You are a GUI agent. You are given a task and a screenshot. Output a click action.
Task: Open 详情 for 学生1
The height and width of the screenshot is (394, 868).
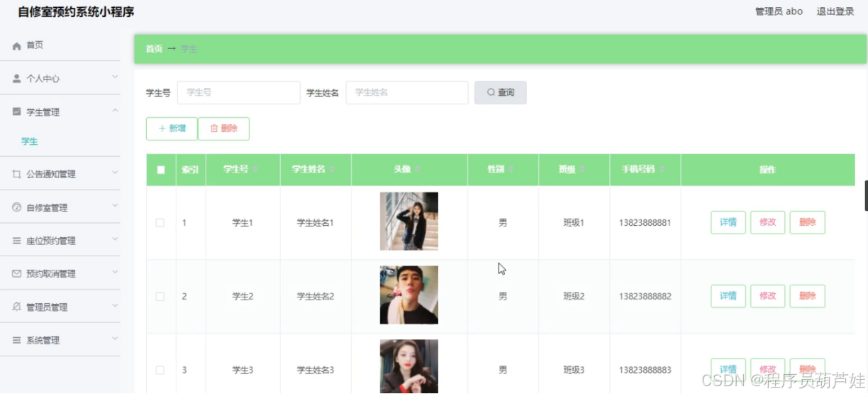pos(728,222)
